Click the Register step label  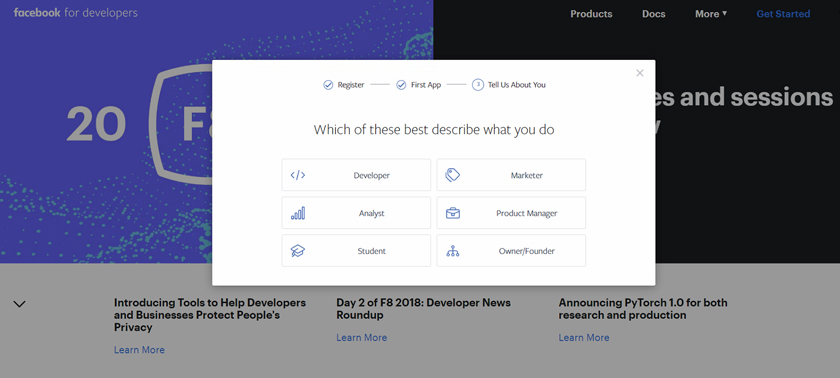[351, 85]
